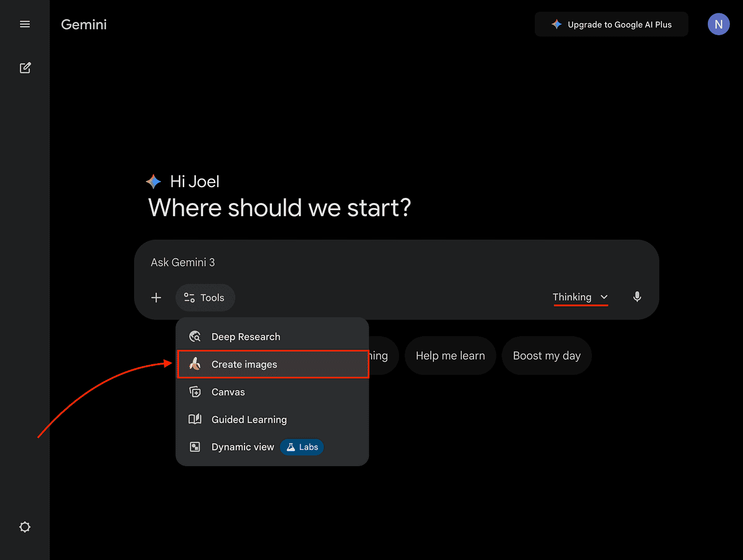Select Deep Research from Tools menu
The height and width of the screenshot is (560, 743).
[x=273, y=337]
